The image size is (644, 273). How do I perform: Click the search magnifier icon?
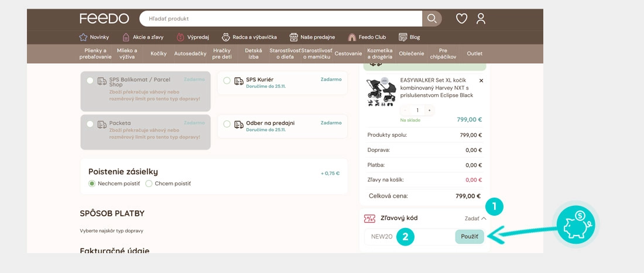[x=431, y=19]
